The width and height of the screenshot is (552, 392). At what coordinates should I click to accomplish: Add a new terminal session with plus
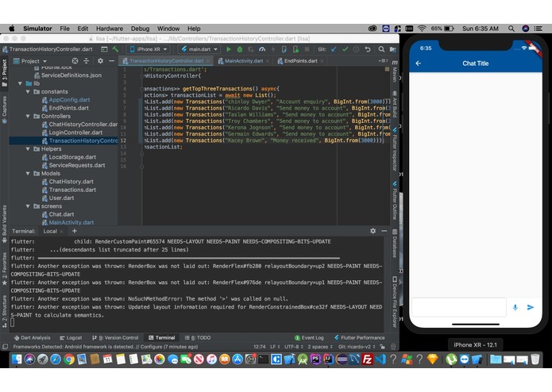point(75,231)
